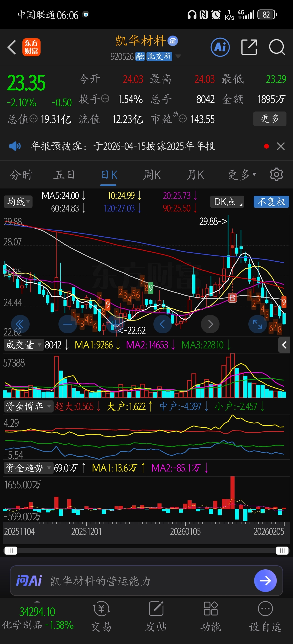
Task: Tap the 20251201 date axis label
Action: pyautogui.click(x=87, y=531)
